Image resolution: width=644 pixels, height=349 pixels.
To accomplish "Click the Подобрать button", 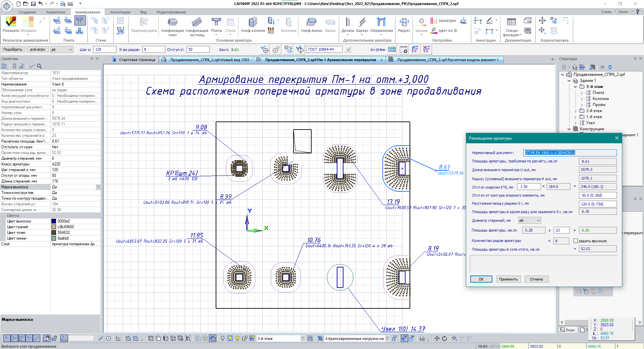I will pos(13,49).
